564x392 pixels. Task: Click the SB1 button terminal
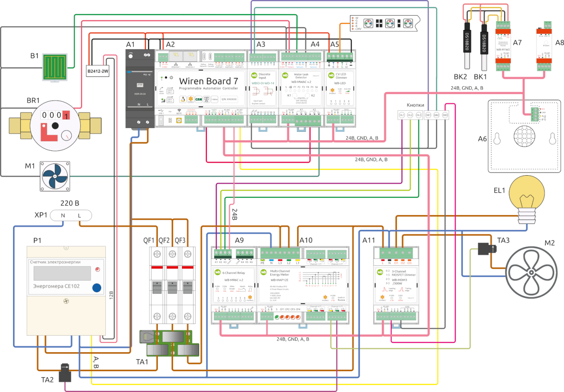pyautogui.click(x=428, y=114)
